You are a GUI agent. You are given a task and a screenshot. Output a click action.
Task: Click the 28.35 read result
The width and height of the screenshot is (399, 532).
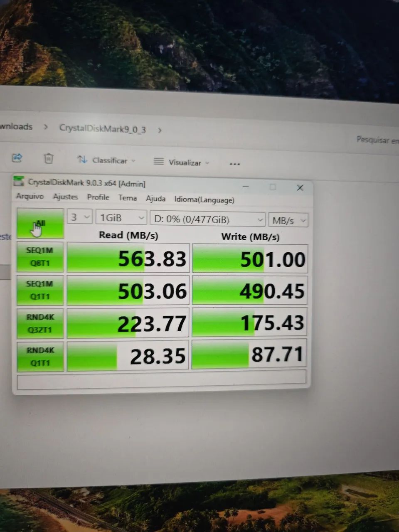point(128,356)
